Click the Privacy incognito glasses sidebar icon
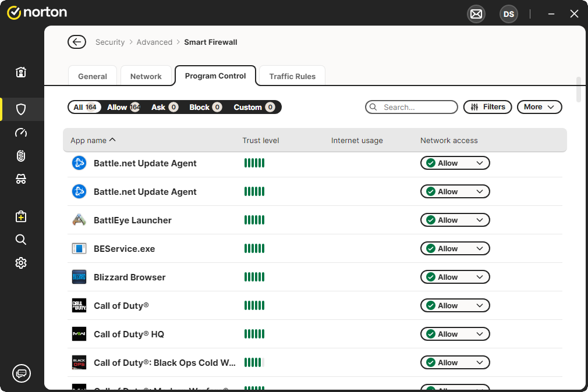The image size is (588, 392). (21, 179)
